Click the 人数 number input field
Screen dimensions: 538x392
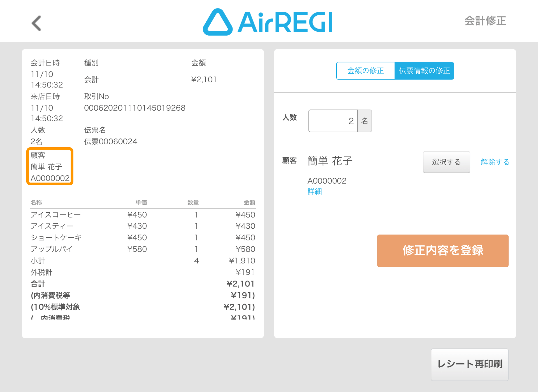(x=333, y=121)
